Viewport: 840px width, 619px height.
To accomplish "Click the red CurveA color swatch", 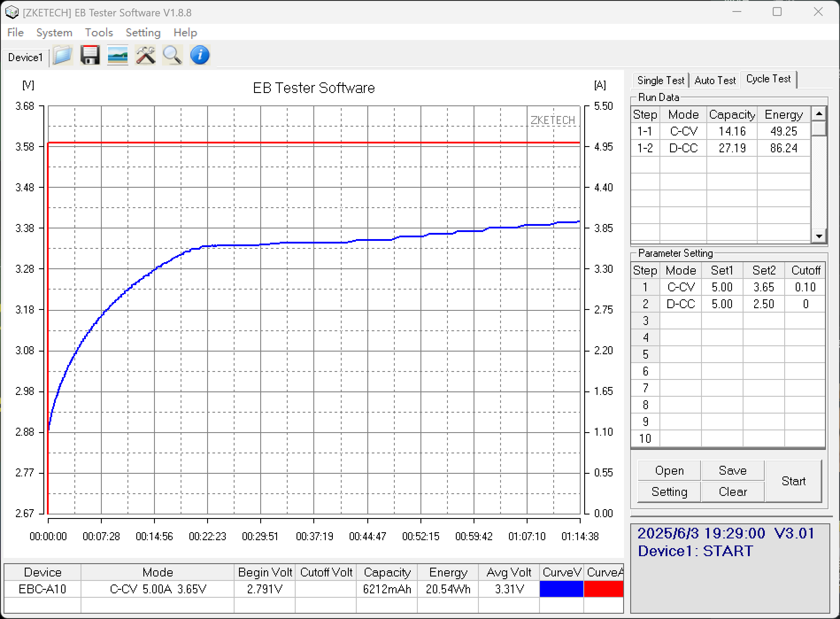I will click(x=604, y=589).
